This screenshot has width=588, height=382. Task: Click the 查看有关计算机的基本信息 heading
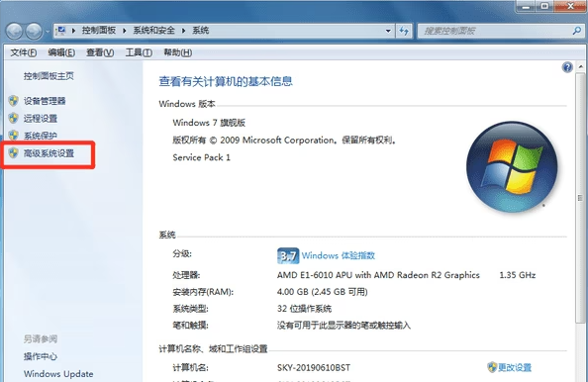click(x=226, y=81)
